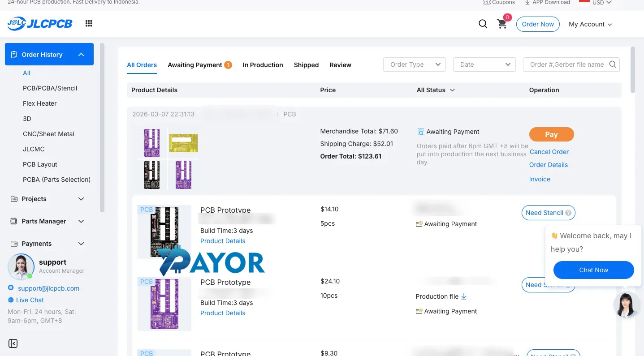
Task: Open the shopping cart
Action: click(x=502, y=24)
